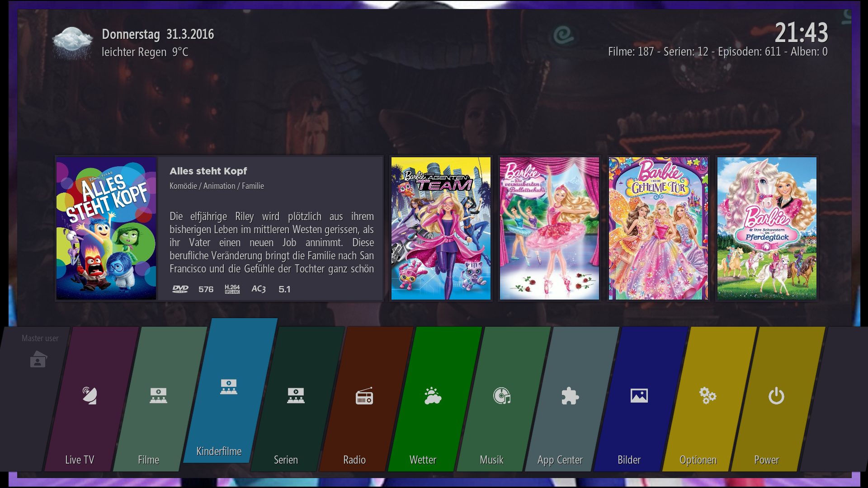
Task: Click the Master user profile icon
Action: pyautogui.click(x=38, y=359)
